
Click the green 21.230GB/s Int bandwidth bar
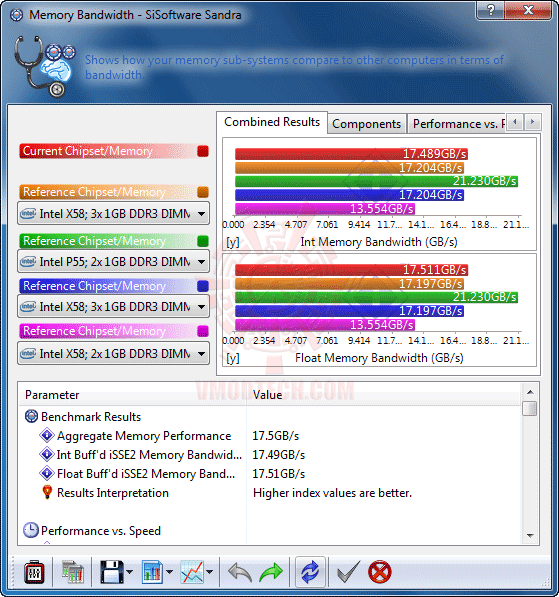coord(376,181)
